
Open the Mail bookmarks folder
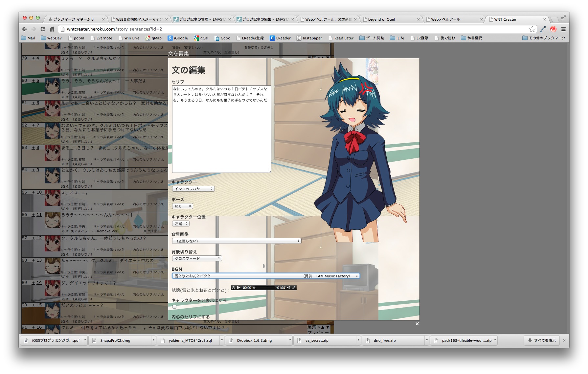28,38
